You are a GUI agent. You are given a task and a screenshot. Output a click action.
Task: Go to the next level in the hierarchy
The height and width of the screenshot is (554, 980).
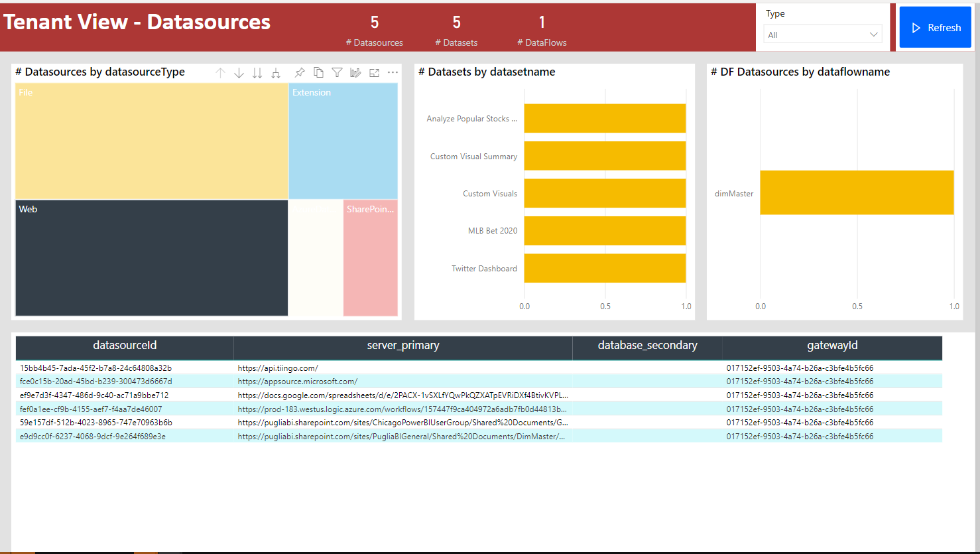click(257, 72)
